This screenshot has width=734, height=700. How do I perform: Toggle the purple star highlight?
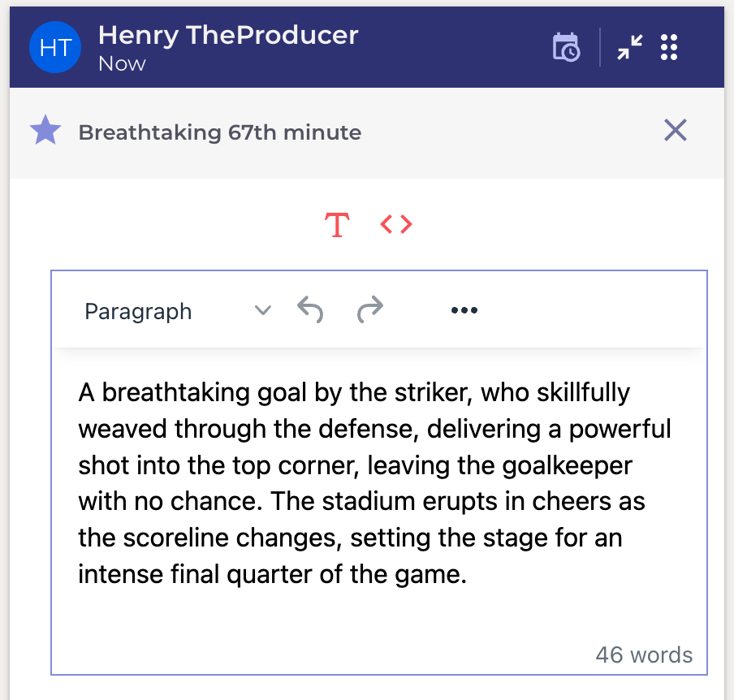coord(45,130)
